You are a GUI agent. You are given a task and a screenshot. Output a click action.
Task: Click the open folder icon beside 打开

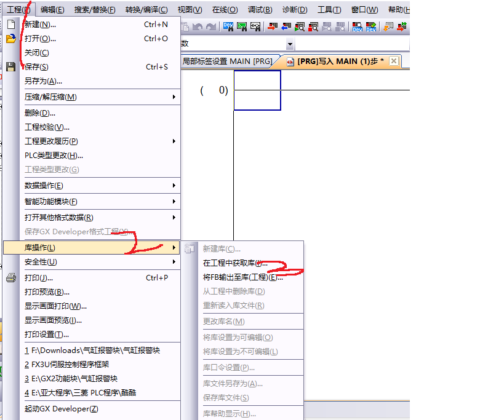pos(10,39)
